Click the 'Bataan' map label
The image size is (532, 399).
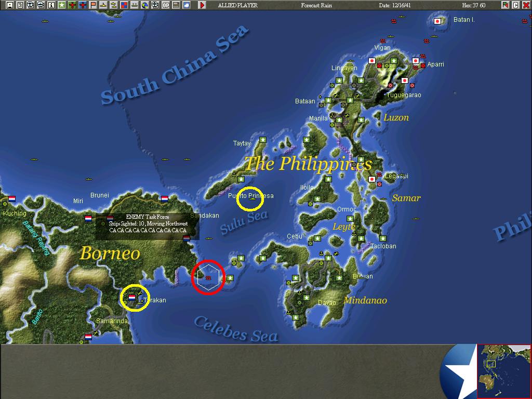[x=305, y=101]
